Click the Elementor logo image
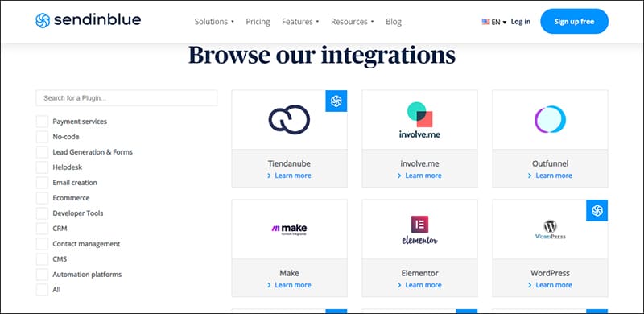The height and width of the screenshot is (314, 644). coord(419,230)
